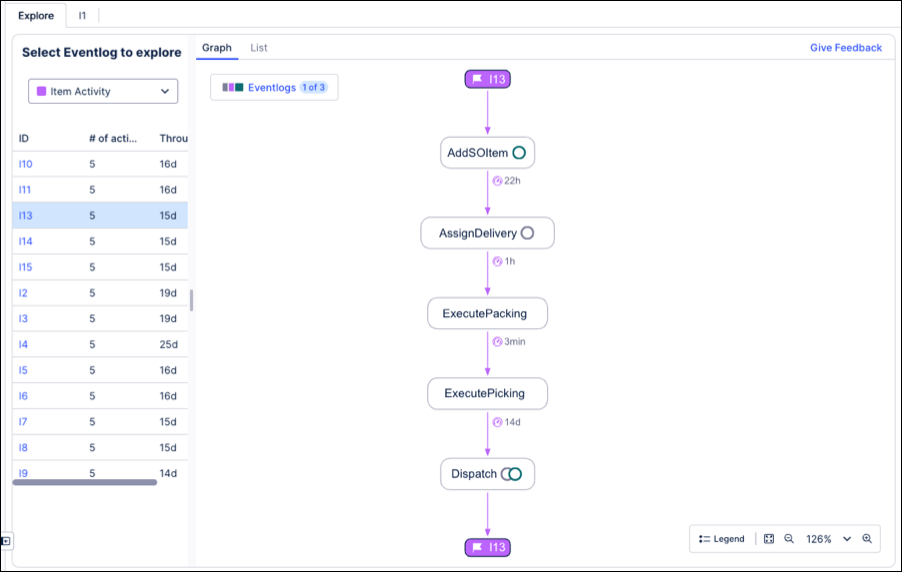Click the grey circle on AssignDelivery
The image size is (902, 572).
527,233
